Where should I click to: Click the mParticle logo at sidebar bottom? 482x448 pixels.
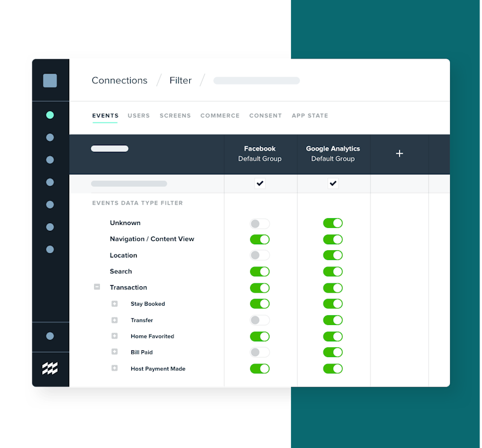click(50, 368)
